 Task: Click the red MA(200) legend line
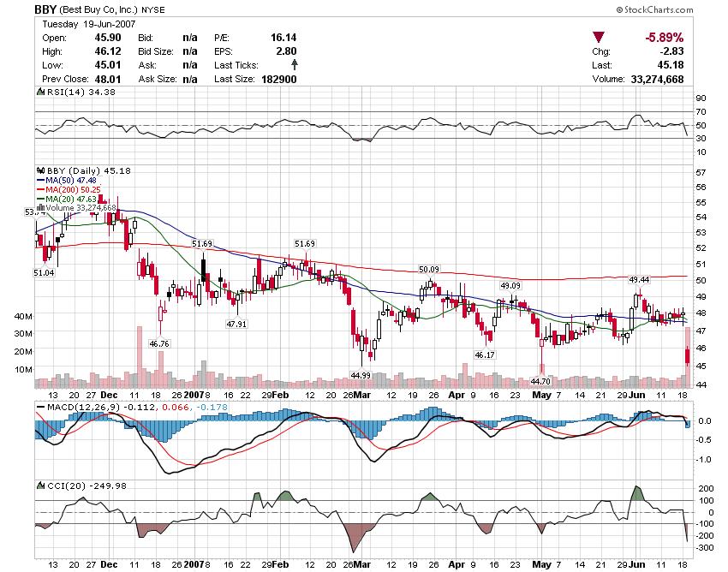[x=40, y=189]
